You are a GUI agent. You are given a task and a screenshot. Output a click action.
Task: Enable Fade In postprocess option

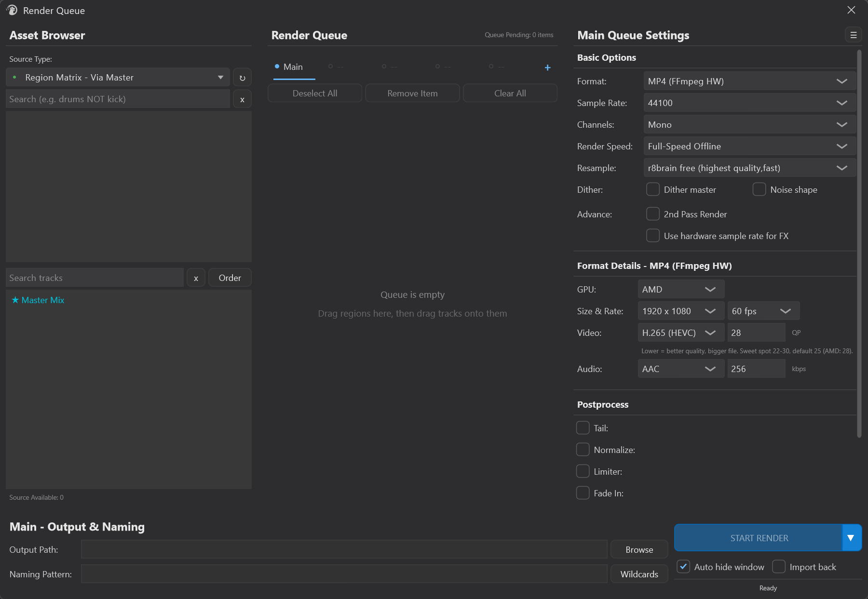coord(583,493)
